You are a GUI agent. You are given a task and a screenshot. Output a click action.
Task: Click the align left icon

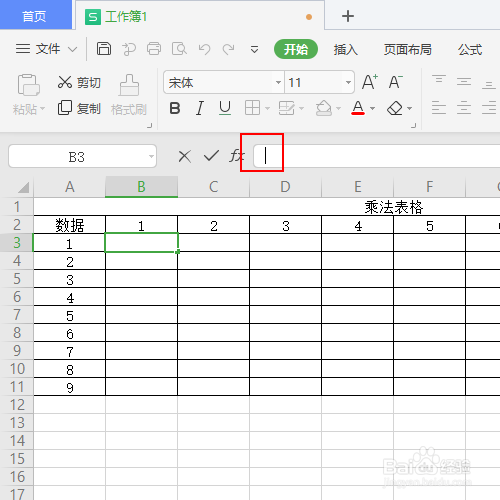439,108
